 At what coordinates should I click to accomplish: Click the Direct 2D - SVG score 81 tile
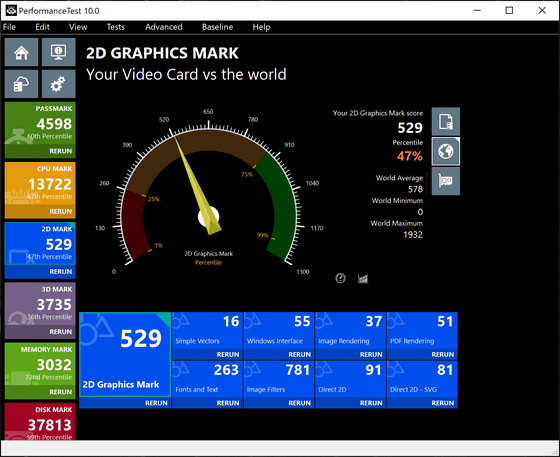(x=422, y=379)
